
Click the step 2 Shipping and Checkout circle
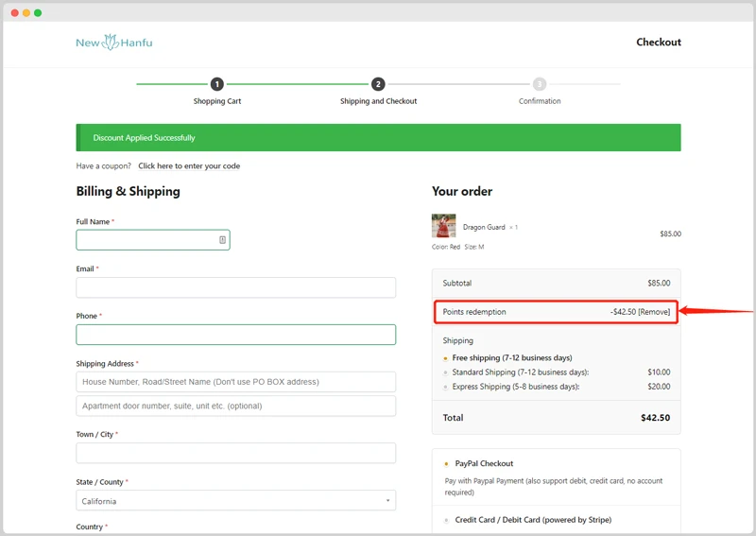pyautogui.click(x=378, y=84)
